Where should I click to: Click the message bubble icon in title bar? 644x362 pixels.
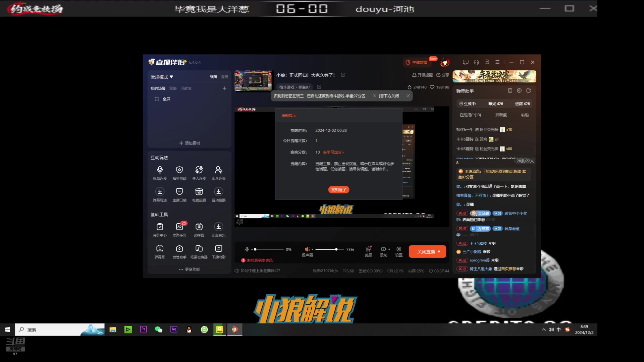pyautogui.click(x=466, y=62)
